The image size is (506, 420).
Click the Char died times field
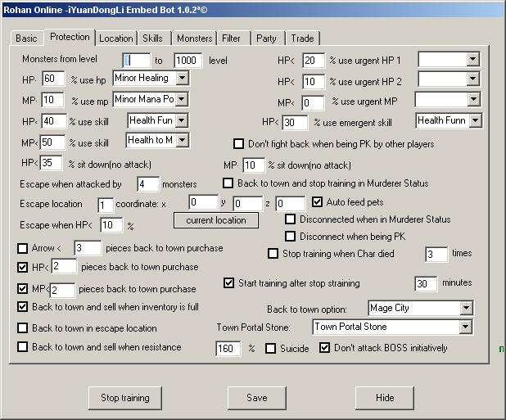pyautogui.click(x=436, y=255)
